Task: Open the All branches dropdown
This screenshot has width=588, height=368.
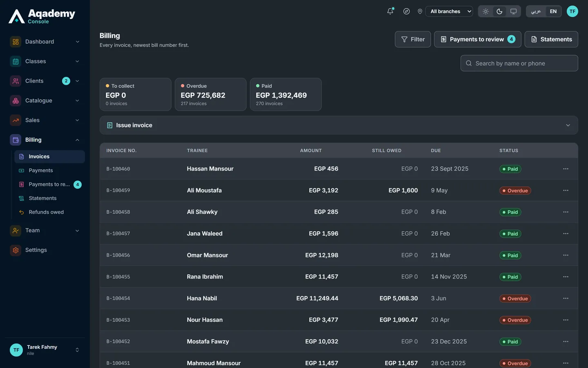Action: (449, 11)
